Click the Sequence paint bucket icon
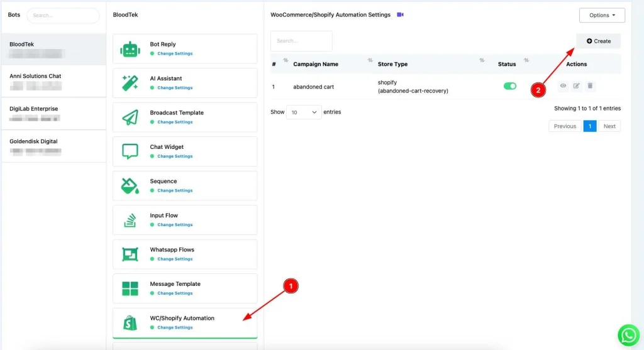Viewport: 644px width, 350px height. point(130,186)
